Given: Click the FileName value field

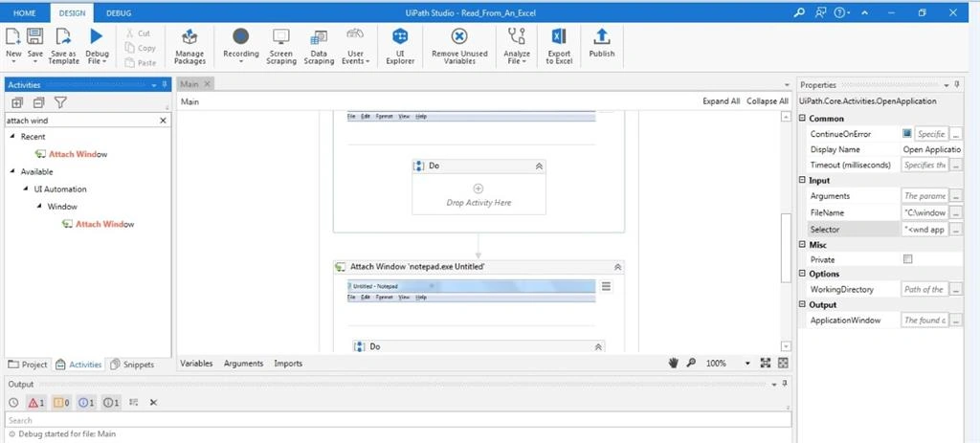Looking at the screenshot, I should point(924,212).
